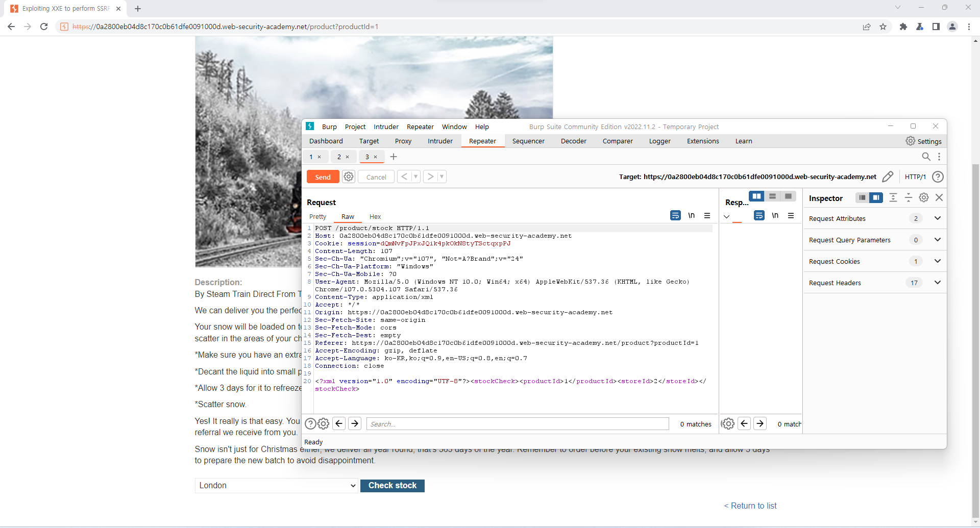This screenshot has height=528, width=980.
Task: Open Inspector settings gear
Action: (924, 197)
